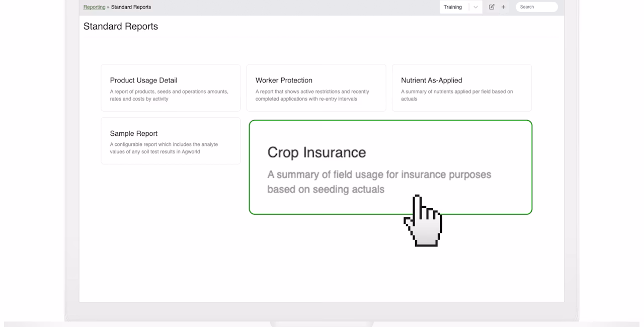Go back via the Reporting breadcrumb link
This screenshot has width=644, height=327.
95,7
